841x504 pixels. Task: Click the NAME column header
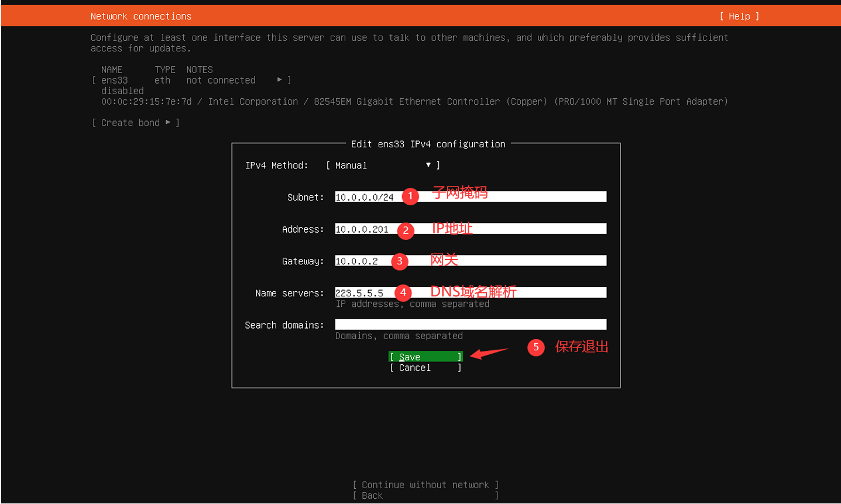click(x=112, y=70)
